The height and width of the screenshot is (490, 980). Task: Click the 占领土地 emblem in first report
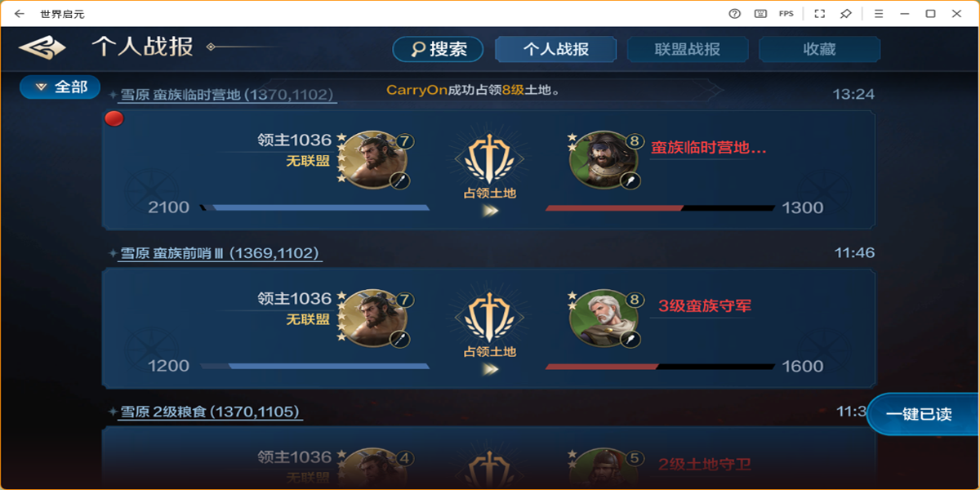[490, 167]
